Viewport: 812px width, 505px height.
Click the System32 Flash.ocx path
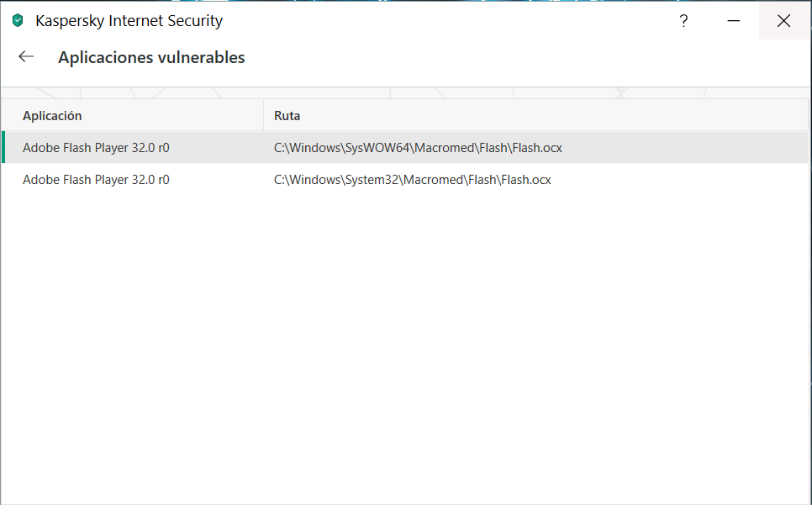(412, 180)
